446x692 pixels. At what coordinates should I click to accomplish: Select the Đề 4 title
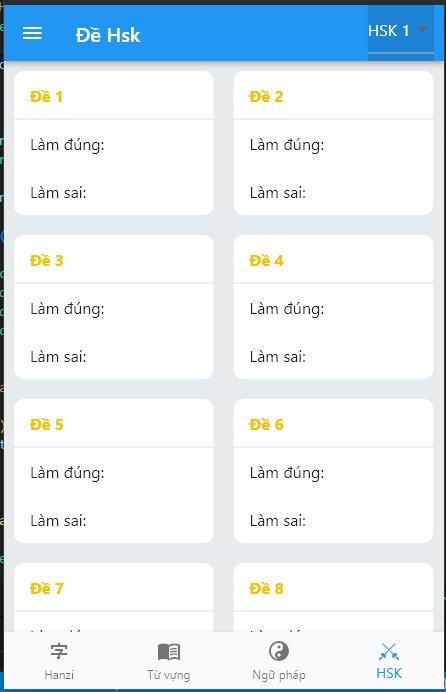pyautogui.click(x=266, y=260)
